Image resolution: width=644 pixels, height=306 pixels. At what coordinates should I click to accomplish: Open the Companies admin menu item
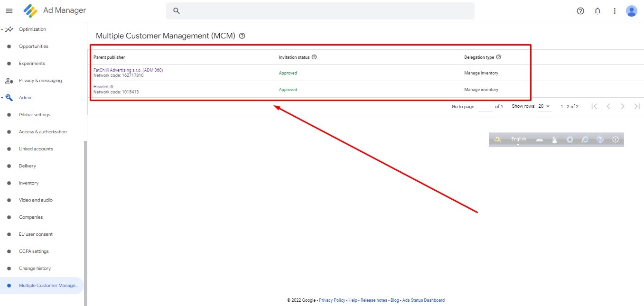pos(30,217)
